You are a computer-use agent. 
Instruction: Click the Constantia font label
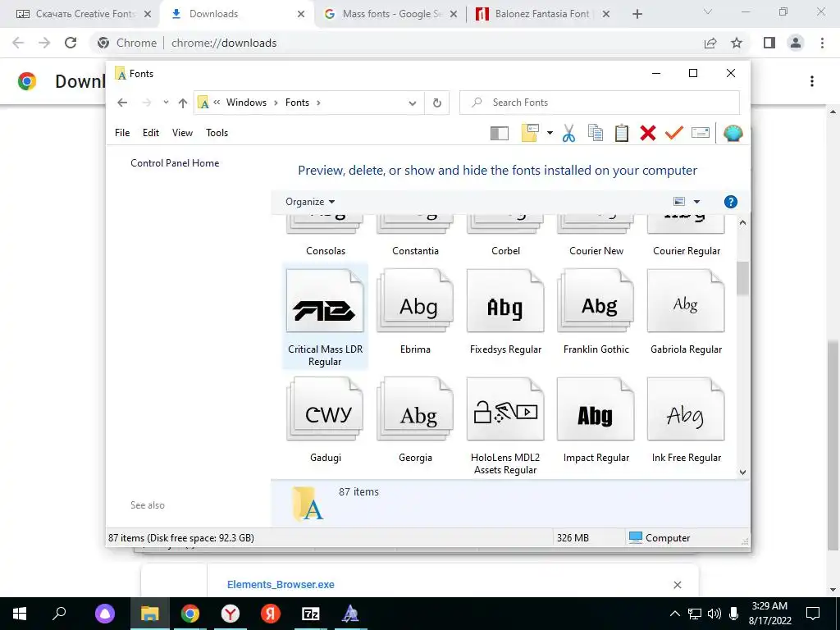tap(415, 251)
